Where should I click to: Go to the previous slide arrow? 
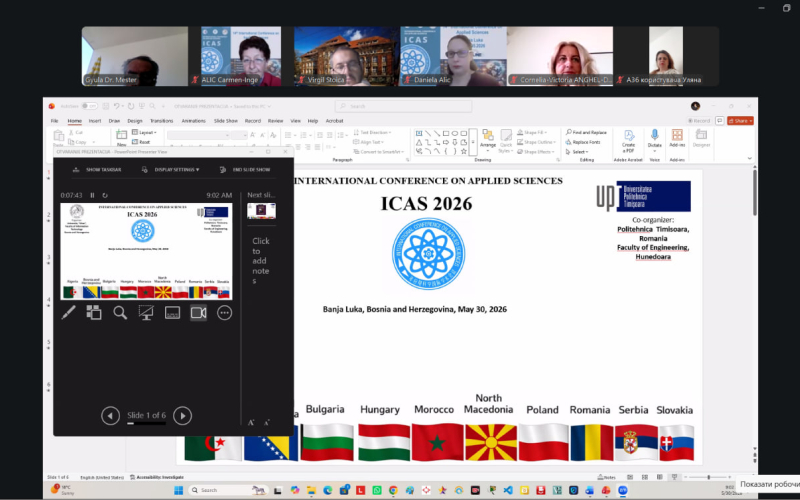pos(110,416)
